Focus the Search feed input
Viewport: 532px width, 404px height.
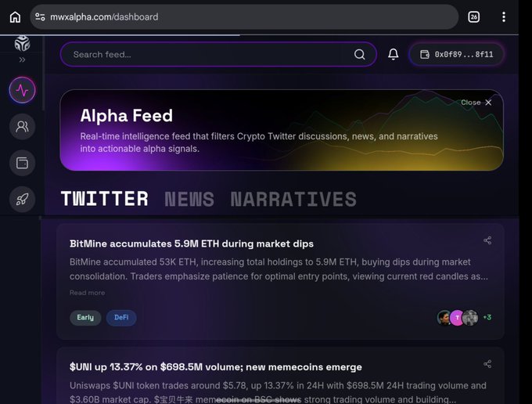coord(218,54)
